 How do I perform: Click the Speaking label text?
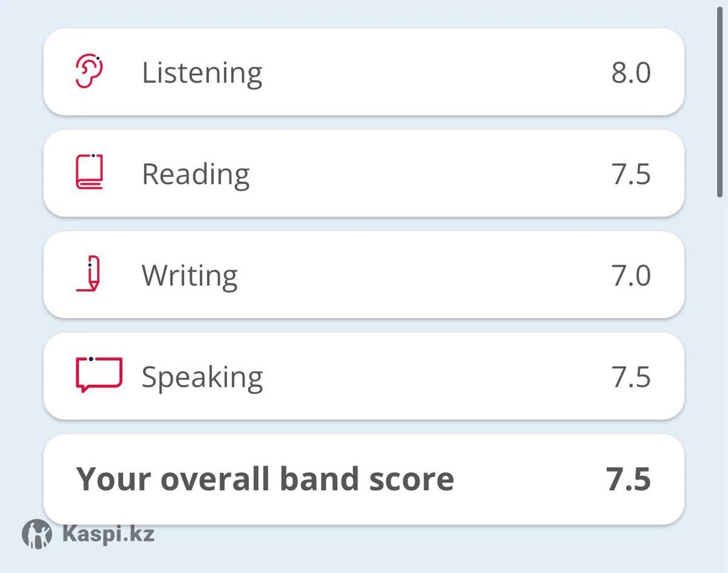(x=202, y=378)
